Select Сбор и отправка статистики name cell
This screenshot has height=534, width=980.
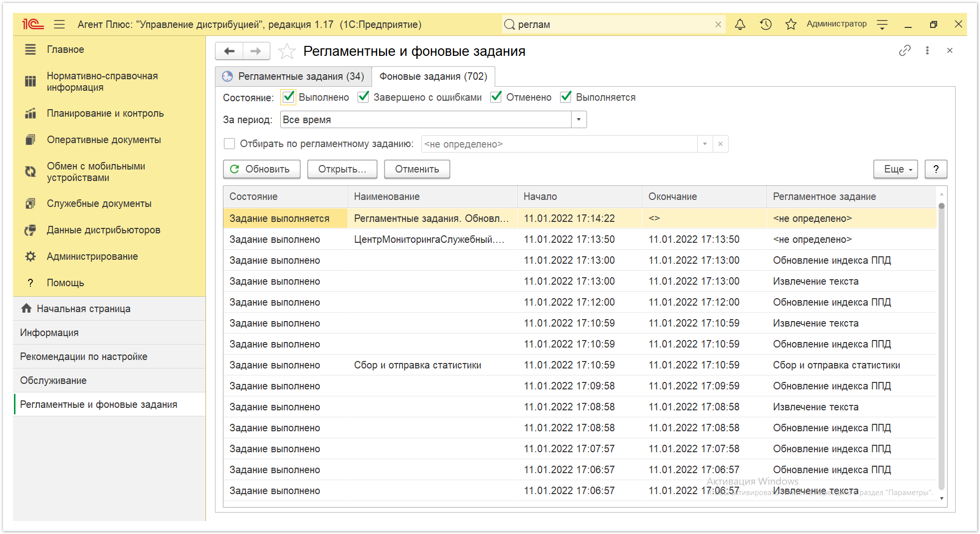432,365
